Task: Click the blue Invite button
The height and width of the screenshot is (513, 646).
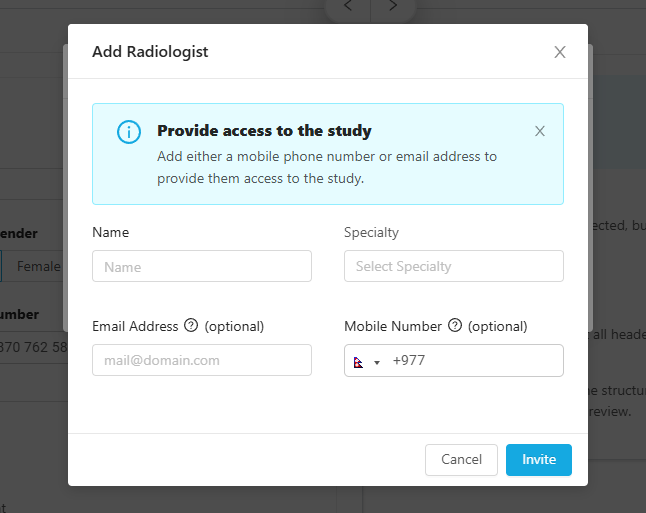Action: 539,459
